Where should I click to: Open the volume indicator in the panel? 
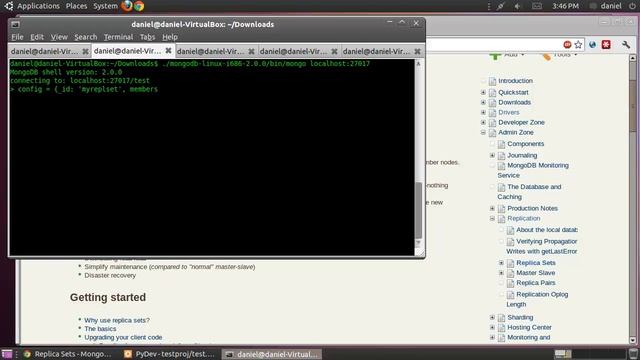pos(518,6)
